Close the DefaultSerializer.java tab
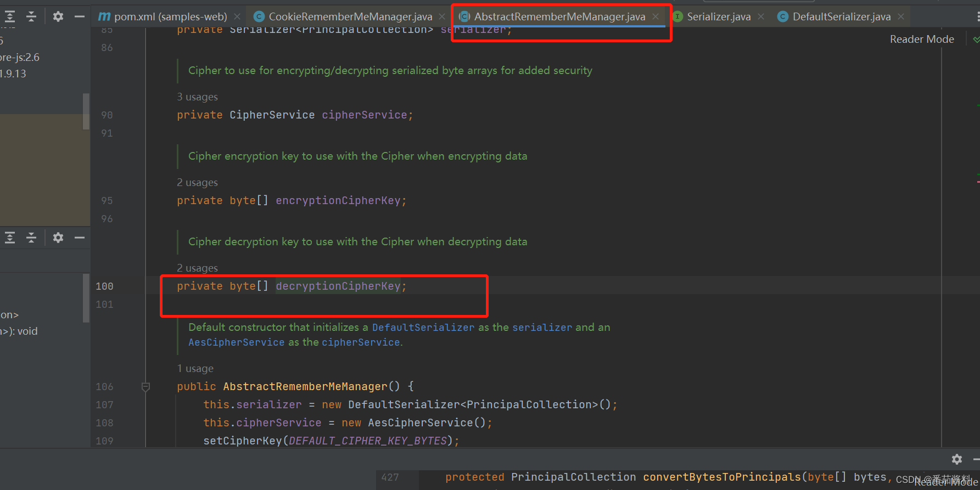The width and height of the screenshot is (980, 490). (901, 17)
